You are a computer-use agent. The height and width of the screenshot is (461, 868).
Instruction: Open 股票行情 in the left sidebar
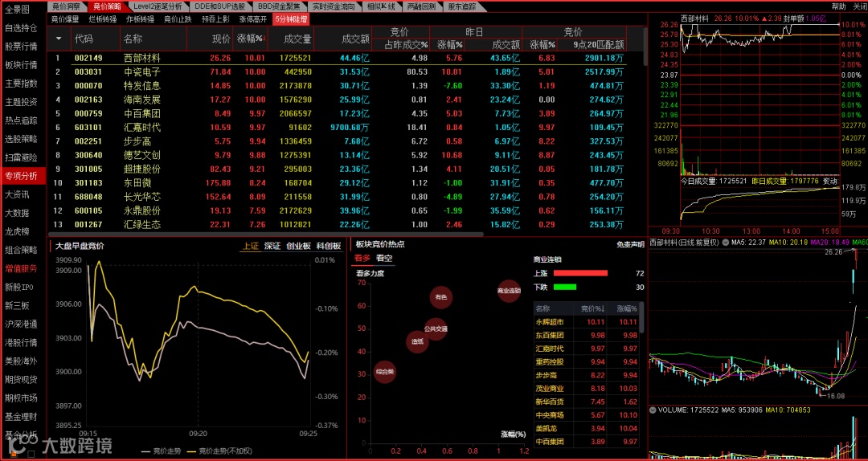[x=23, y=47]
